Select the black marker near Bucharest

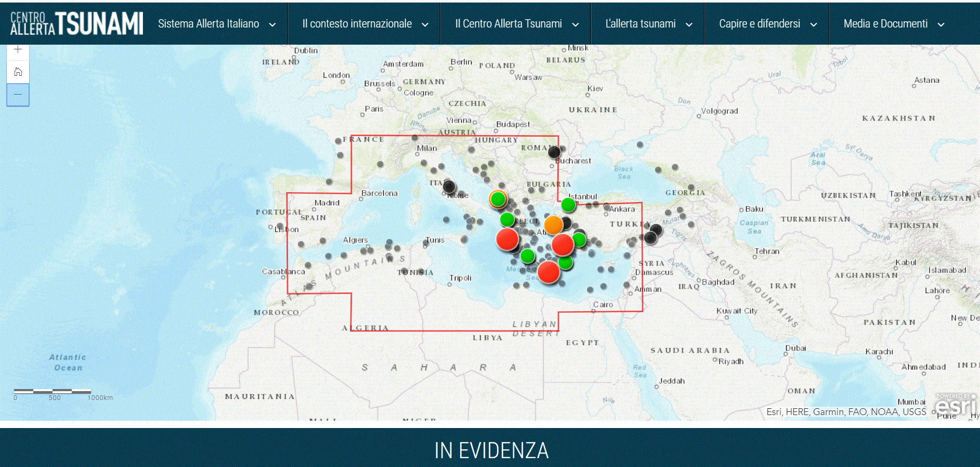[554, 152]
